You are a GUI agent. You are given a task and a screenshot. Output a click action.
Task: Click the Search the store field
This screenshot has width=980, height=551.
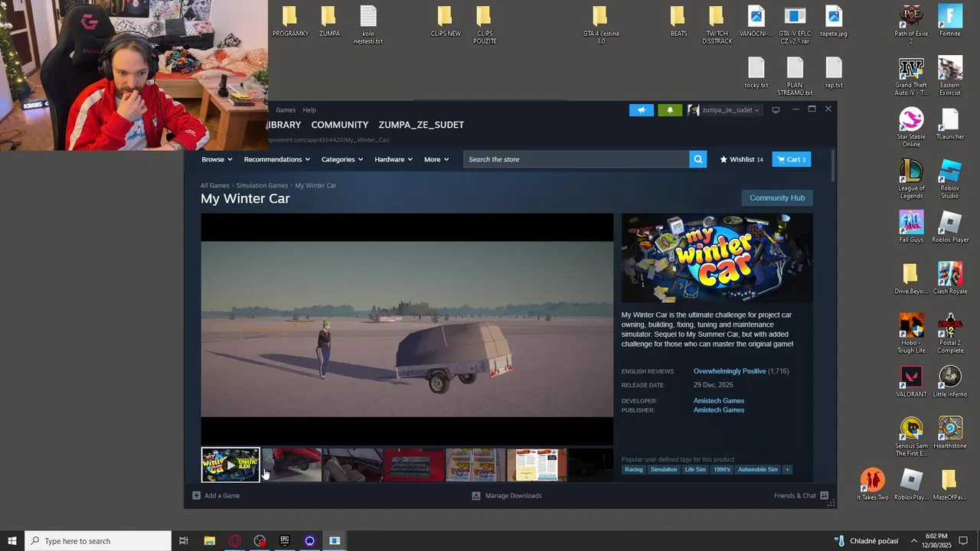pyautogui.click(x=576, y=159)
